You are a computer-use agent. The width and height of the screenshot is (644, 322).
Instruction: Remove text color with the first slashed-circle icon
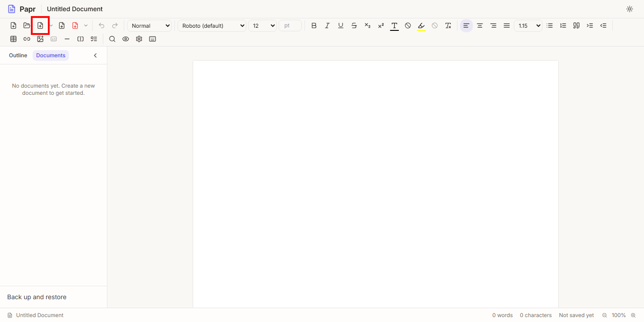tap(408, 25)
